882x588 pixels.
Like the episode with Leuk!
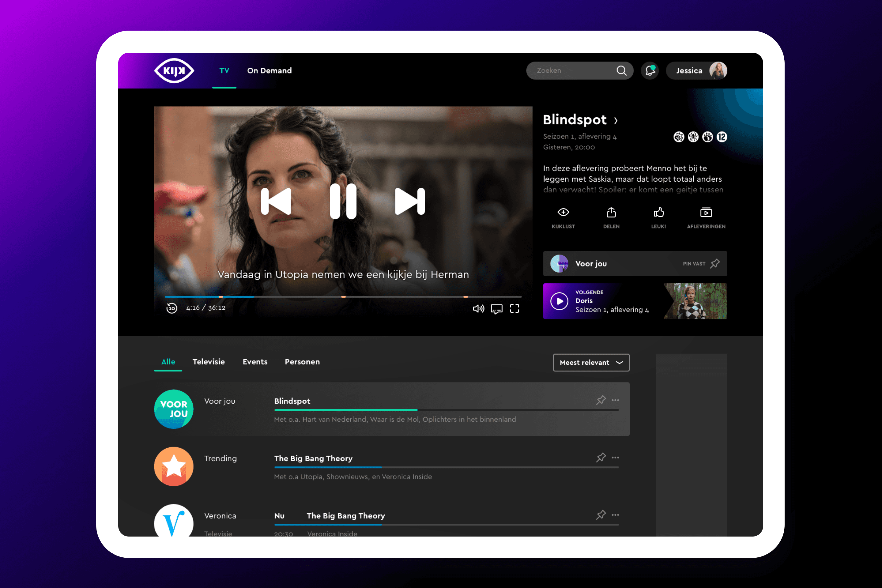click(658, 218)
